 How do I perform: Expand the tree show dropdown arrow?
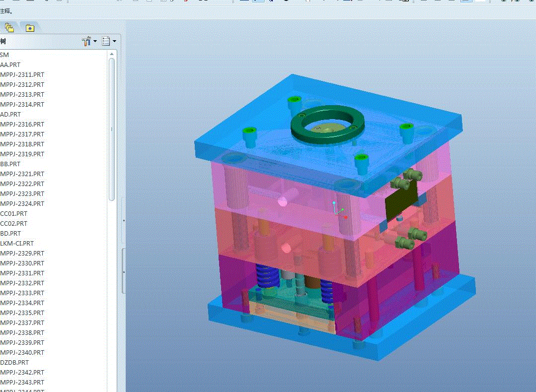coord(114,41)
